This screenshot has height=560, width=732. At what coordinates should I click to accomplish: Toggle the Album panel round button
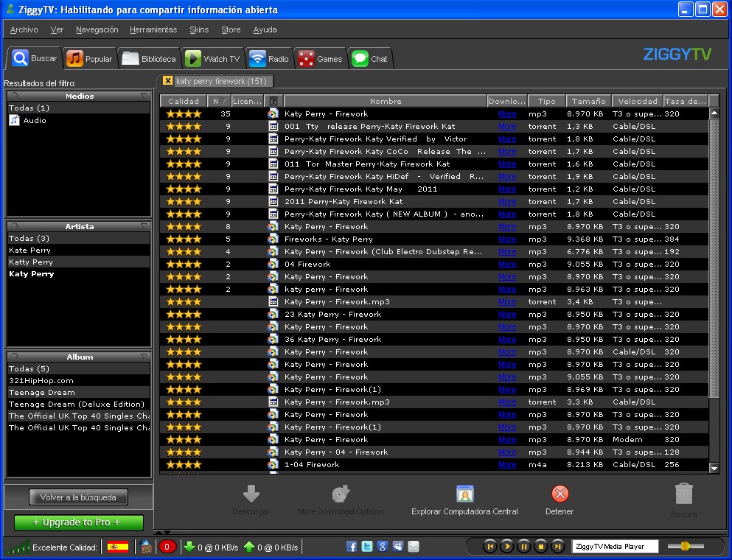pos(15,356)
